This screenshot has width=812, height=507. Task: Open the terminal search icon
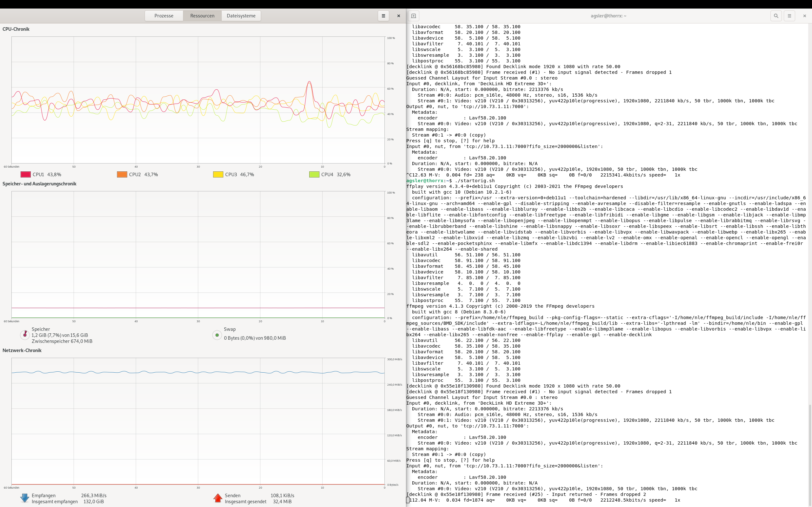776,16
